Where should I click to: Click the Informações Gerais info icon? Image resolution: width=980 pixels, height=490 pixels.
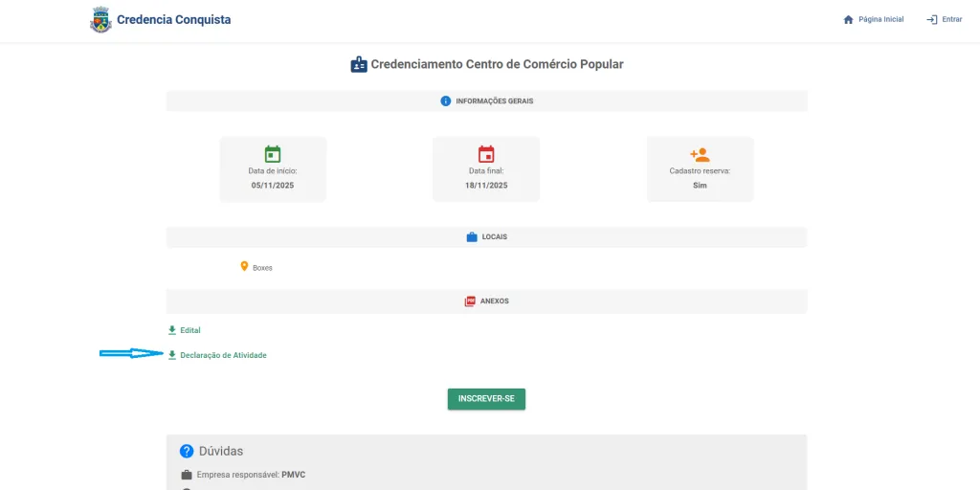click(446, 101)
